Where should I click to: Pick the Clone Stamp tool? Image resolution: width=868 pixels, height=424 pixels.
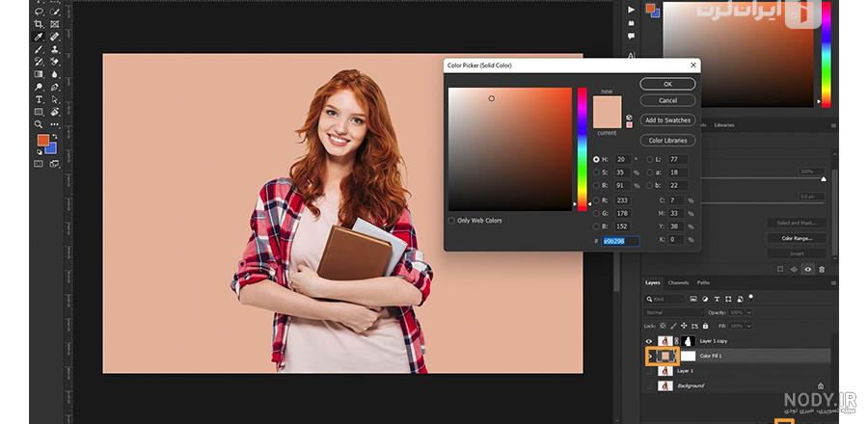[55, 49]
